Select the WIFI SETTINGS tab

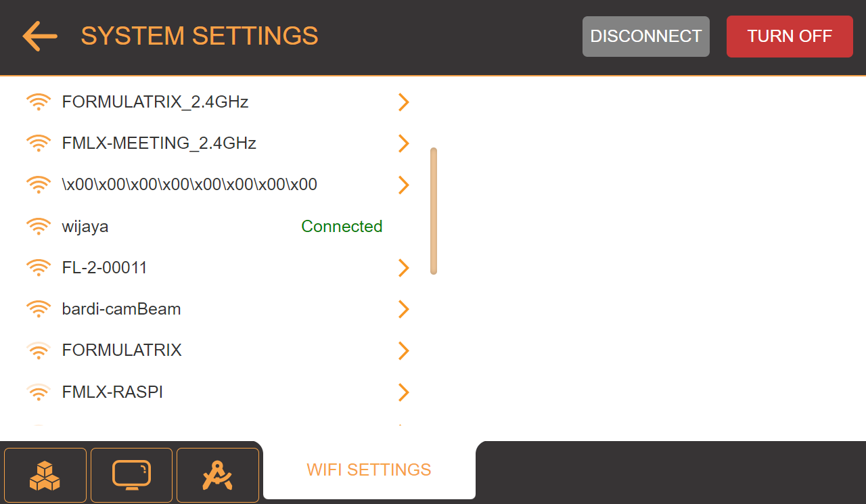(x=369, y=469)
